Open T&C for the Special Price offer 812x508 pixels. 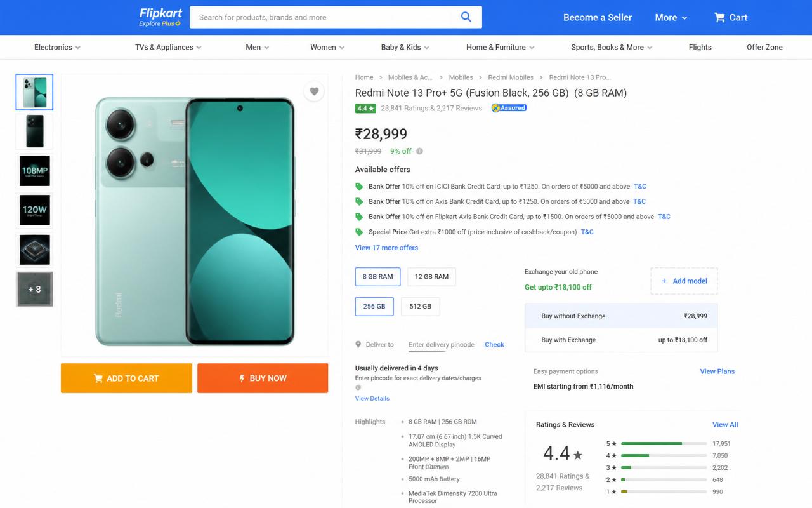click(587, 232)
